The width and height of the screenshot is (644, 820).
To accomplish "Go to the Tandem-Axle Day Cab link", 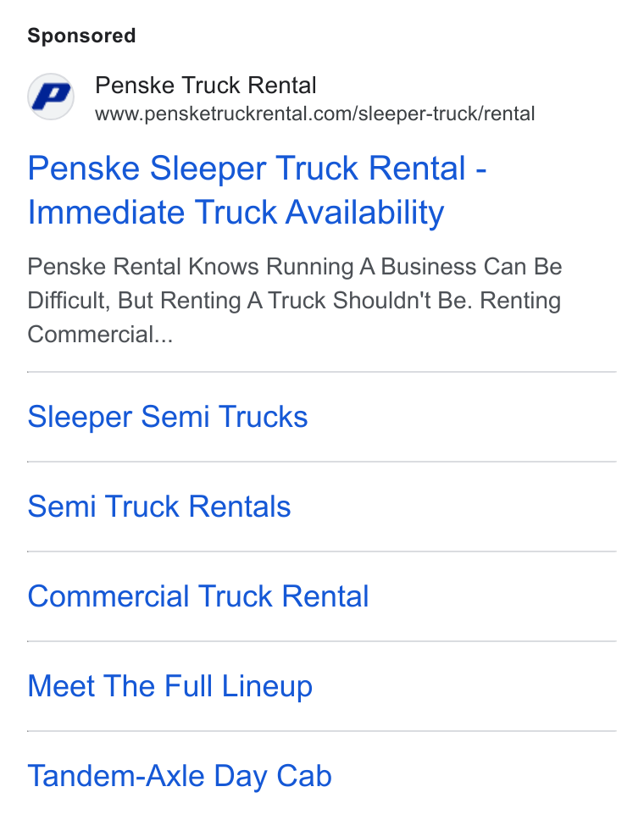I will (x=180, y=776).
